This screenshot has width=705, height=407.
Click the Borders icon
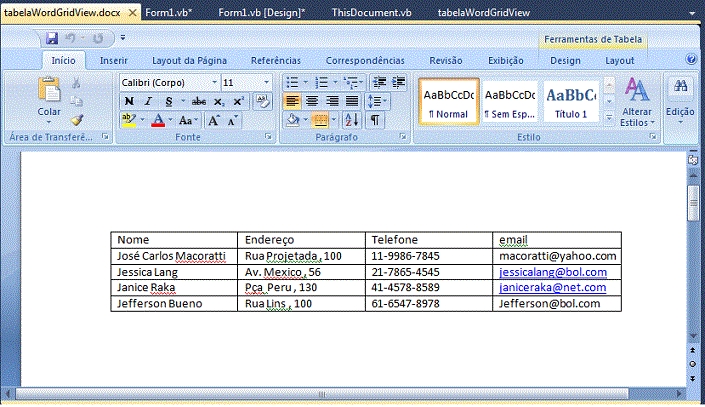pyautogui.click(x=320, y=120)
